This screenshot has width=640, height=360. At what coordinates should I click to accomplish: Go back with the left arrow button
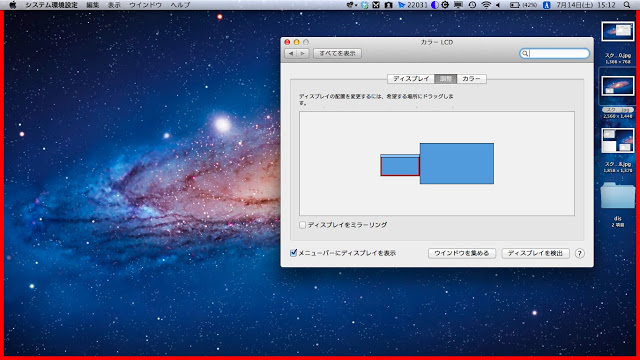[291, 53]
